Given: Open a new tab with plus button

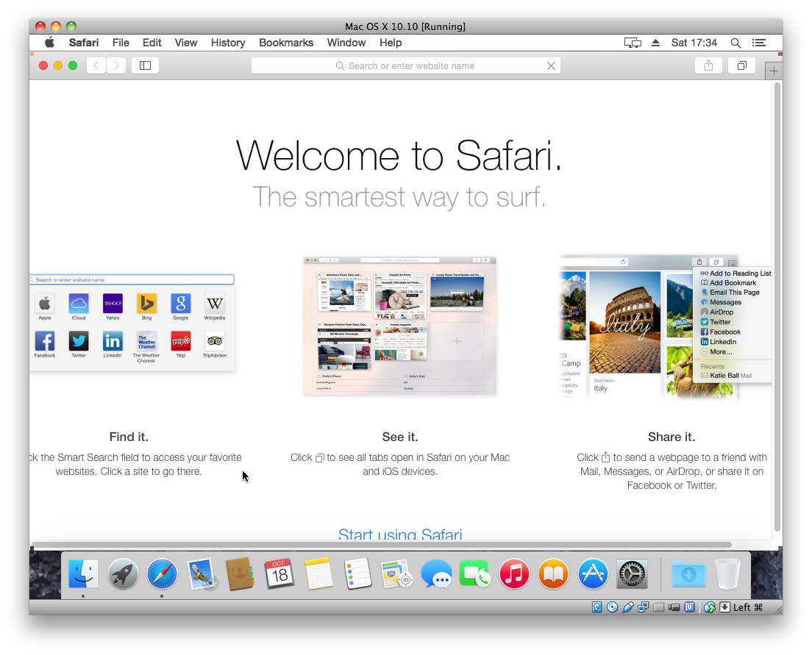Looking at the screenshot, I should (x=774, y=71).
